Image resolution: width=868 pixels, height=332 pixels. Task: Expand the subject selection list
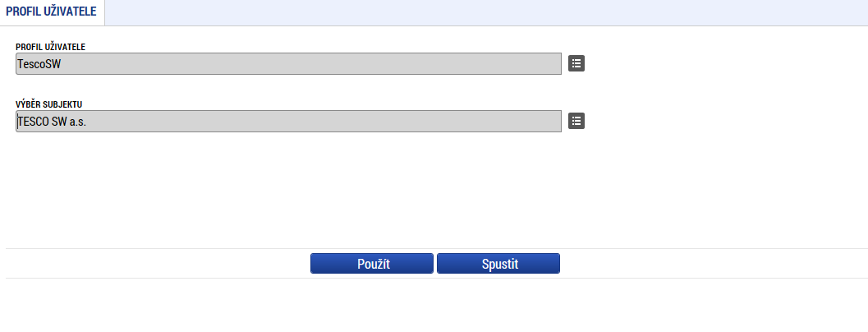tap(576, 121)
